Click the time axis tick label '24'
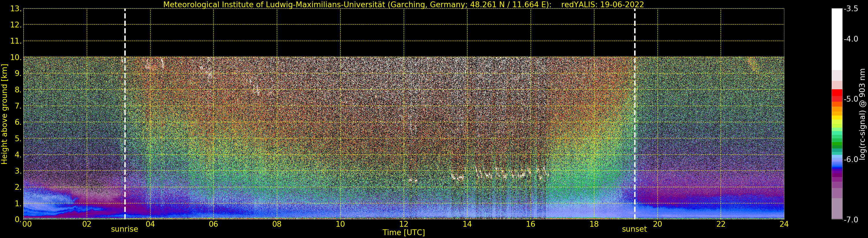Screen dimensions: 868x238 (x=784, y=224)
